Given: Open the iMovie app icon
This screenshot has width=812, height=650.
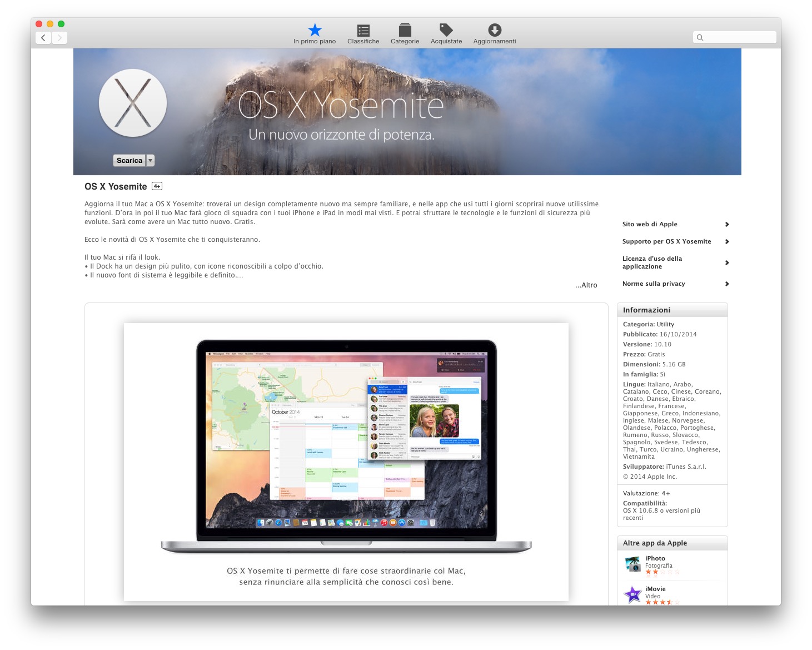Looking at the screenshot, I should click(x=633, y=594).
